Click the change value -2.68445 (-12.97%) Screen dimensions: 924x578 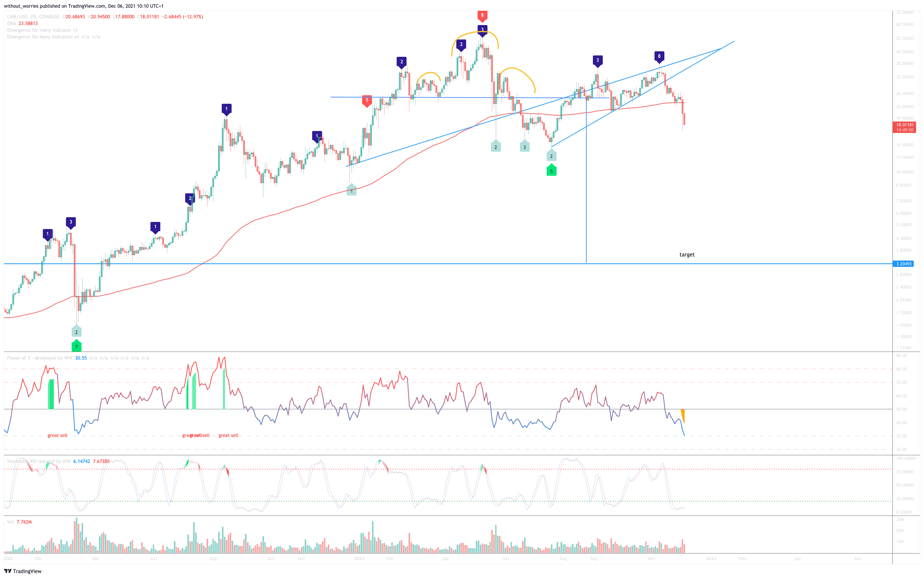182,17
